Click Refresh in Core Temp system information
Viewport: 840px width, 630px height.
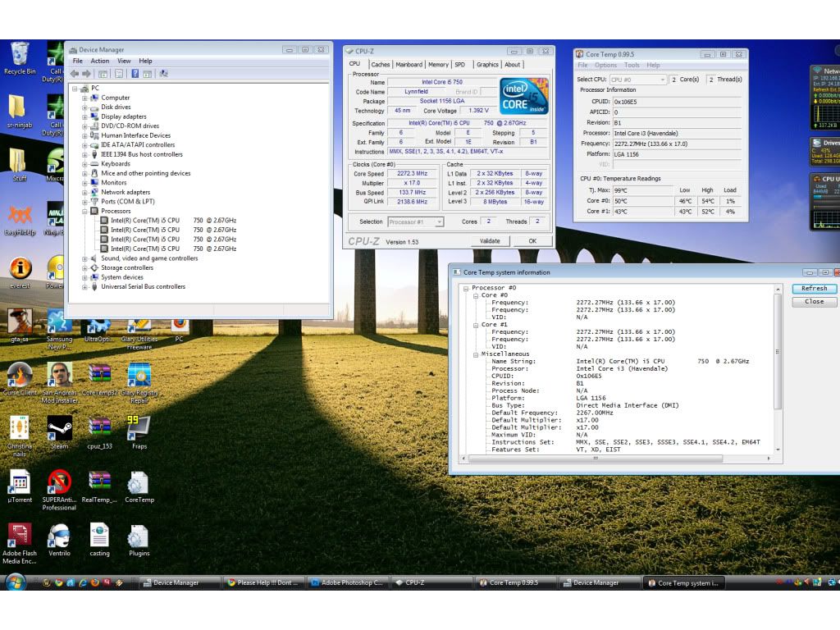(813, 288)
